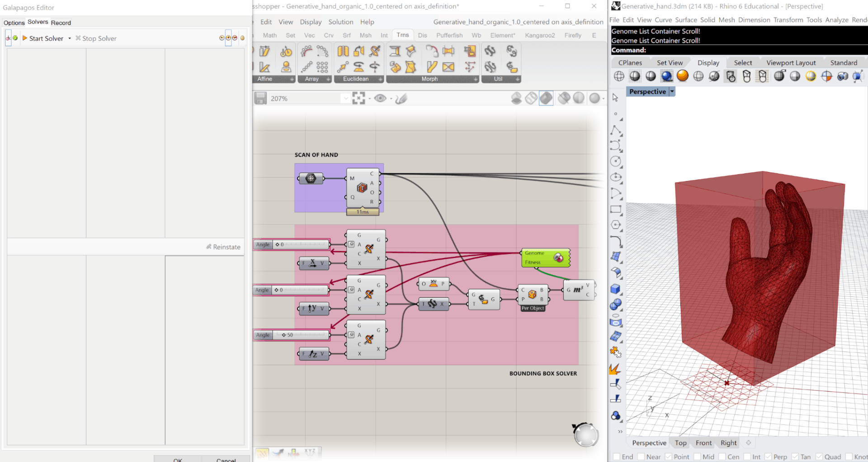
Task: Open Rhino's Set View toolbar tab
Action: (670, 63)
